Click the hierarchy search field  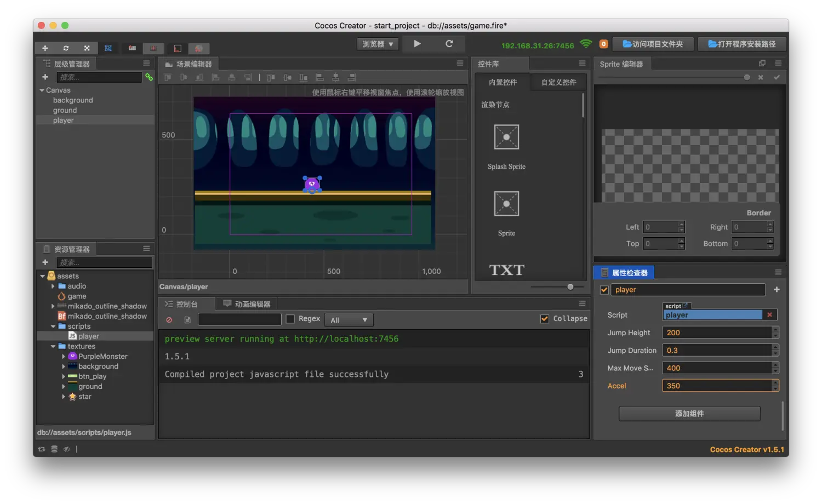[99, 77]
